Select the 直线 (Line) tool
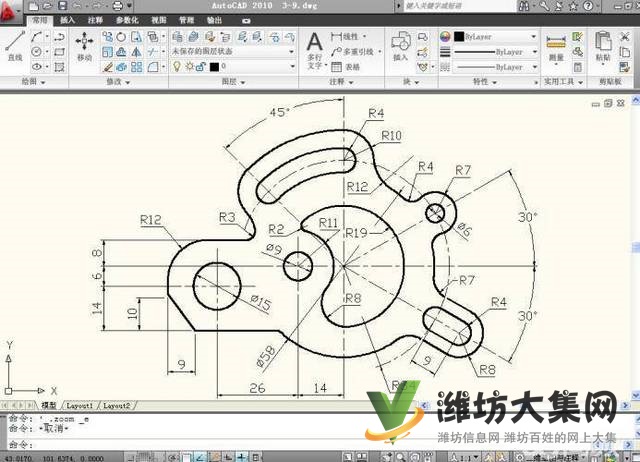This screenshot has height=462, width=640. (x=14, y=44)
